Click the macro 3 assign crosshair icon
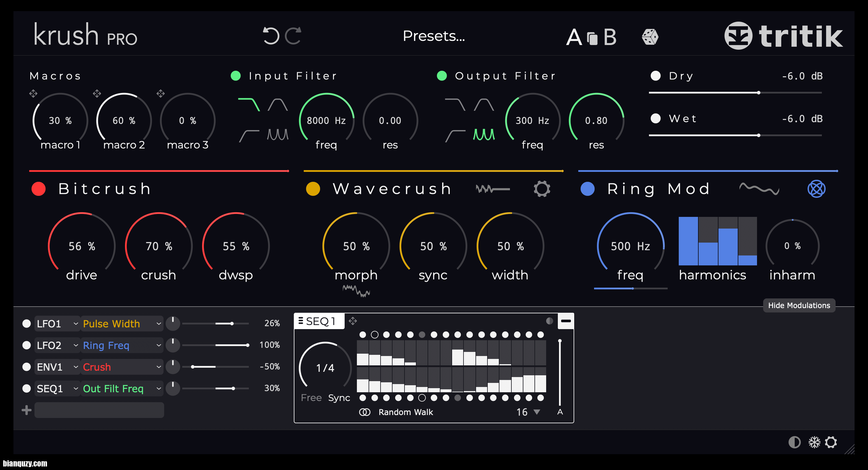The height and width of the screenshot is (470, 868). tap(160, 94)
